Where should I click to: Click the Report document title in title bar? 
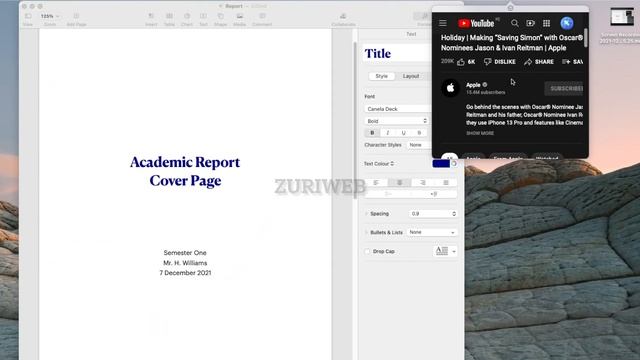[x=234, y=6]
